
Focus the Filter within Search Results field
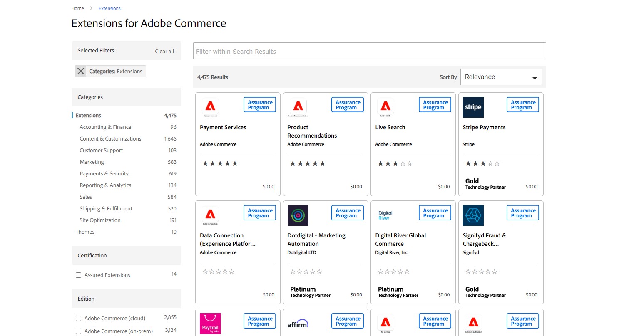point(370,51)
